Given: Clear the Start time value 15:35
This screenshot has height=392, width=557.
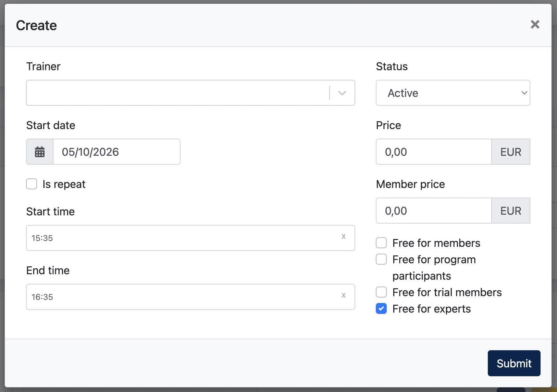Looking at the screenshot, I should (344, 236).
